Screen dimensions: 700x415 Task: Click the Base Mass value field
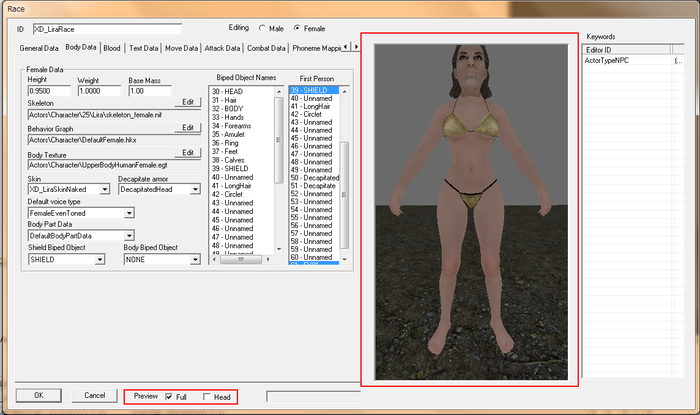click(x=150, y=91)
